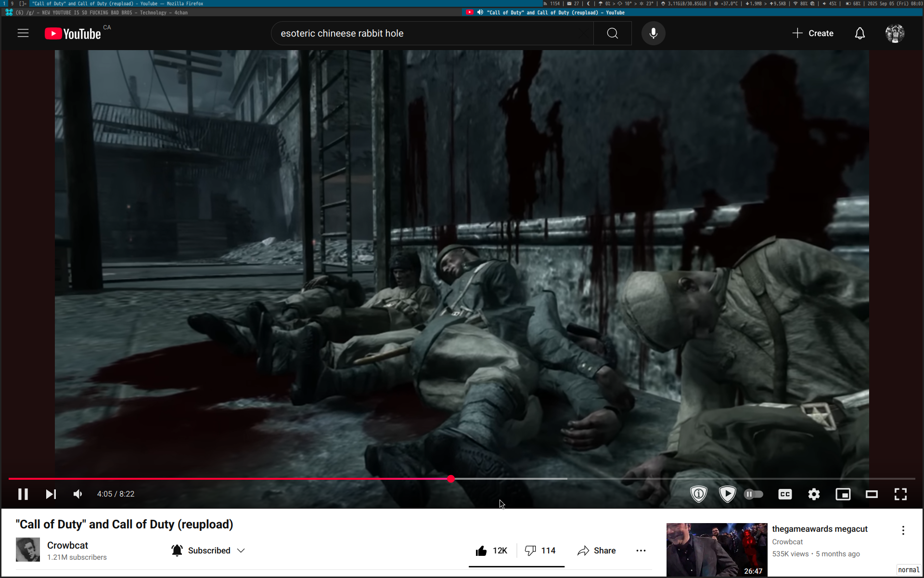Seek using the red progress scrubber
This screenshot has width=924, height=578.
(x=450, y=479)
